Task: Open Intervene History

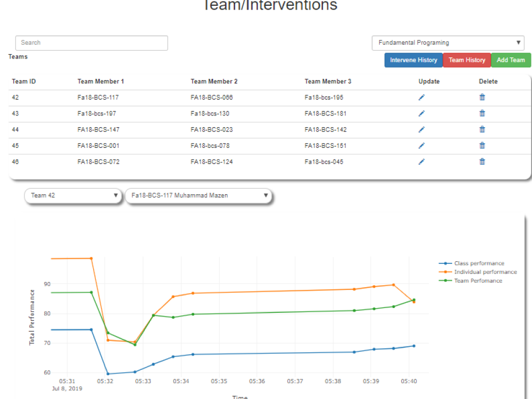Action: (x=413, y=60)
